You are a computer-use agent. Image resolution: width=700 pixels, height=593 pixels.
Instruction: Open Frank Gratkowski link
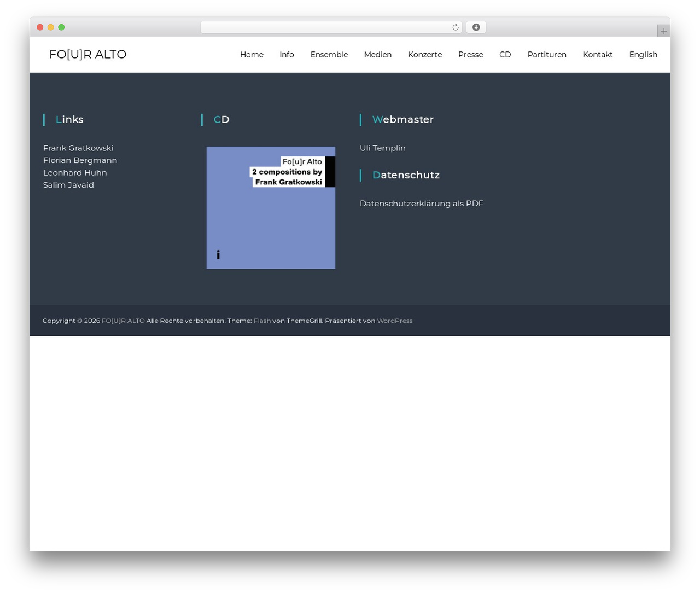tap(78, 148)
